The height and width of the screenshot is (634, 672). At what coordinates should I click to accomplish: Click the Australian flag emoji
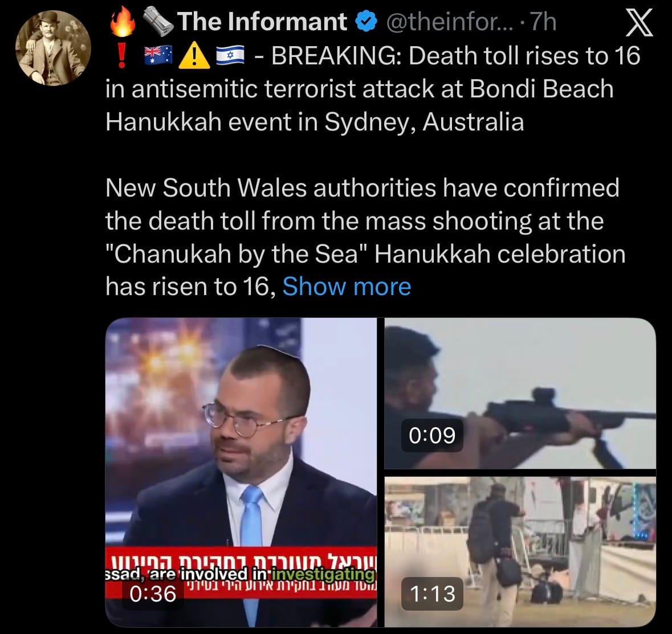(158, 56)
